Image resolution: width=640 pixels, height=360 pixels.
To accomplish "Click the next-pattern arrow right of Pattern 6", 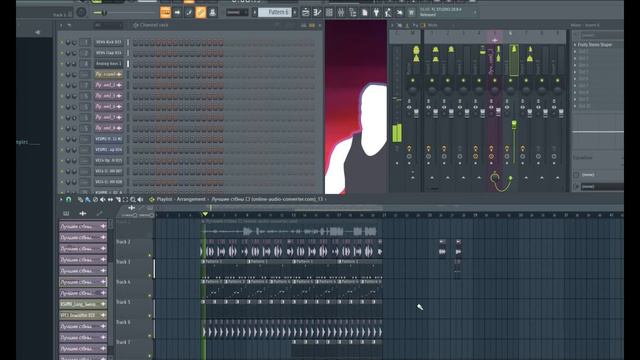I will point(295,13).
